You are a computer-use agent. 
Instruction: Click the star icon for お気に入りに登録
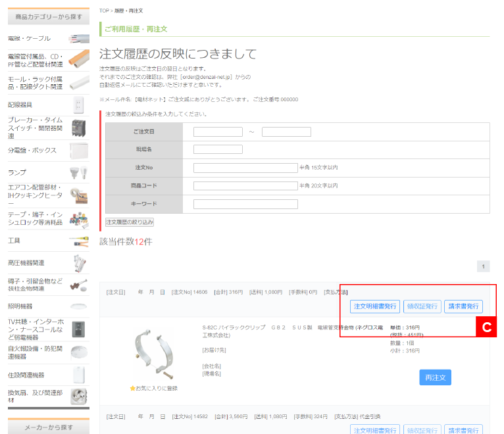pos(132,389)
